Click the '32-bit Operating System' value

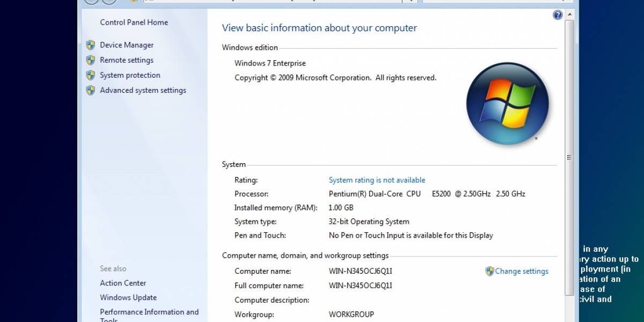tap(369, 222)
